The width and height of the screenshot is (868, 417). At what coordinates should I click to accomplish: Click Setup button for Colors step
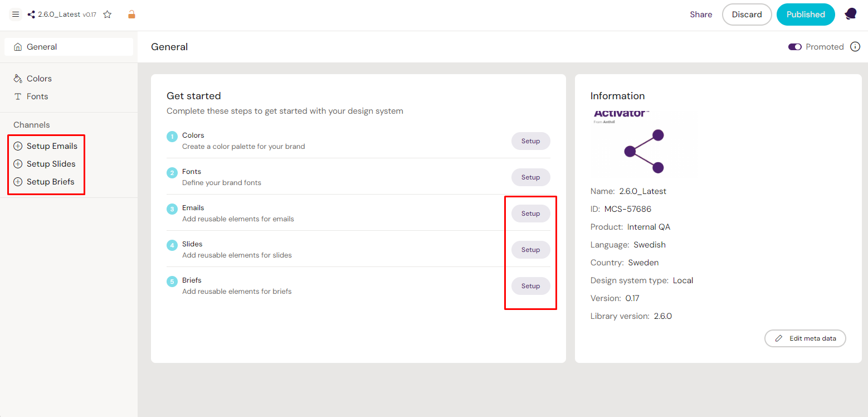tap(530, 141)
